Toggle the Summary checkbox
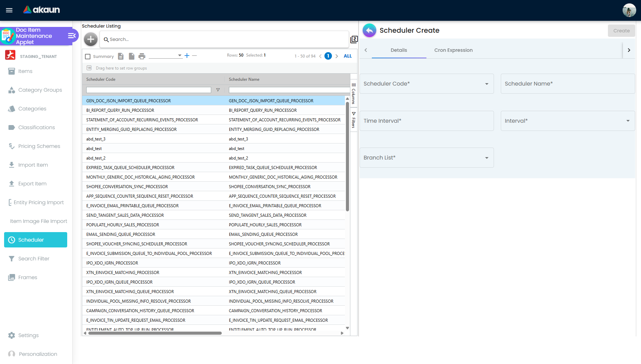Image resolution: width=641 pixels, height=364 pixels. (88, 57)
